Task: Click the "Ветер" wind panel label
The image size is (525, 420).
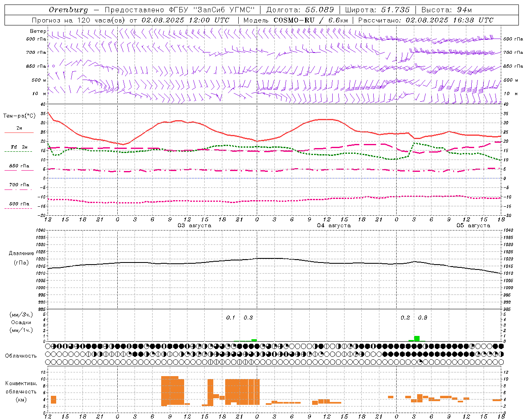Action: (x=38, y=31)
